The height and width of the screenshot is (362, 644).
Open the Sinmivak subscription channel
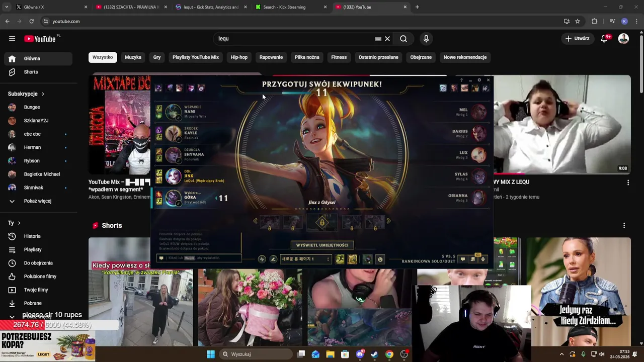38,188
